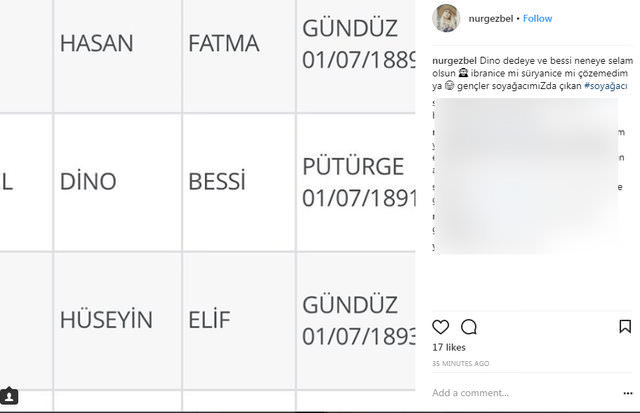
Task: View the 17 likes list
Action: (449, 347)
